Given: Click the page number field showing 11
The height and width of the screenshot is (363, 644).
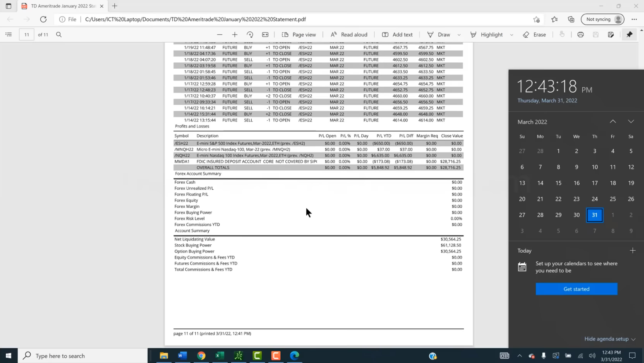Looking at the screenshot, I should (27, 35).
